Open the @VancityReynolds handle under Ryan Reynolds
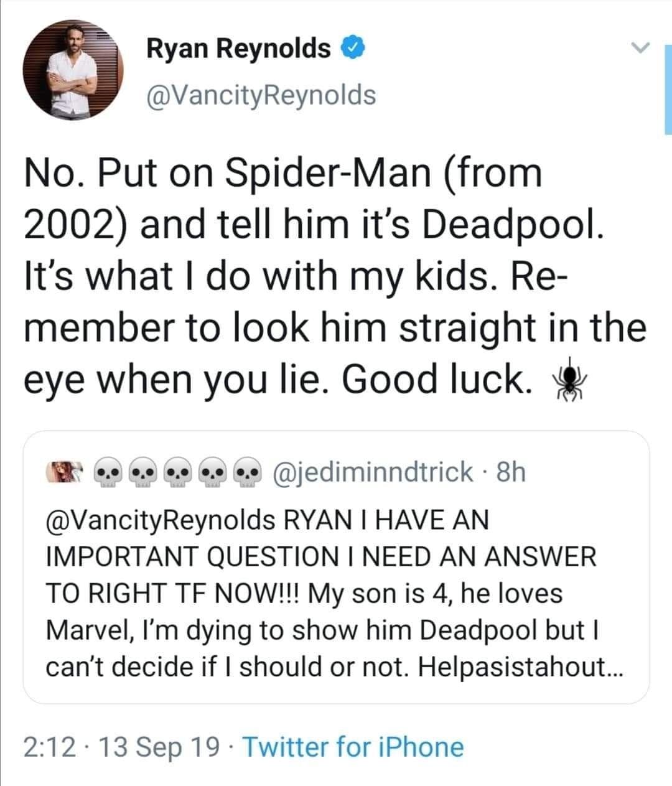 pos(261,95)
